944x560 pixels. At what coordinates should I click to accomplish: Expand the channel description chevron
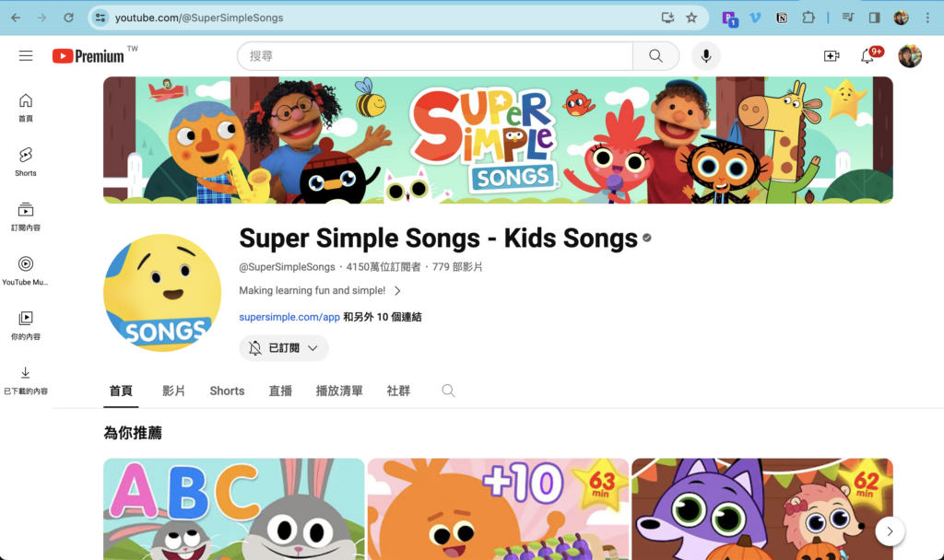397,290
